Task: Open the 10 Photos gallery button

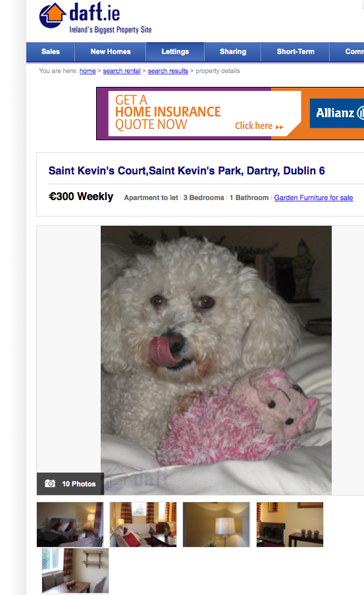Action: (70, 484)
